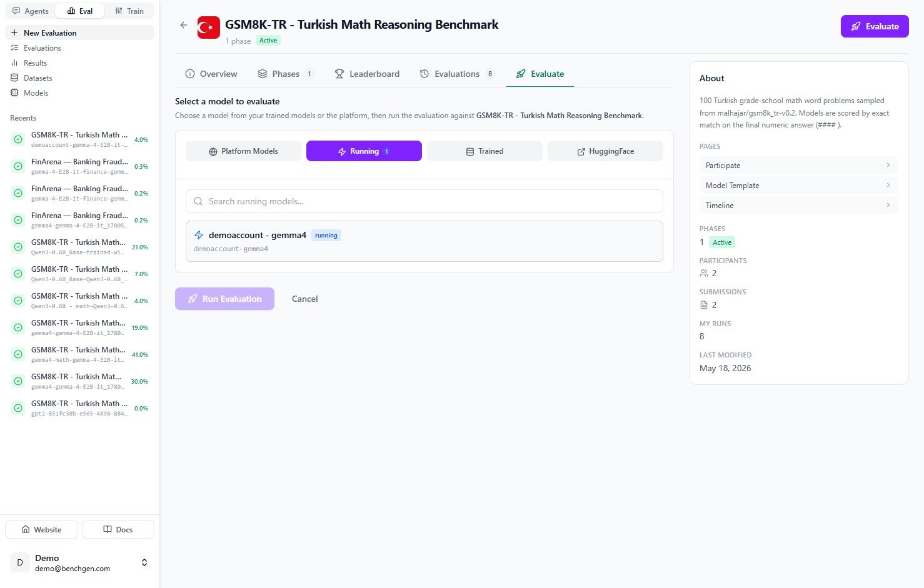Click the plus icon for New Evaluation
The width and height of the screenshot is (924, 588).
pyautogui.click(x=14, y=32)
